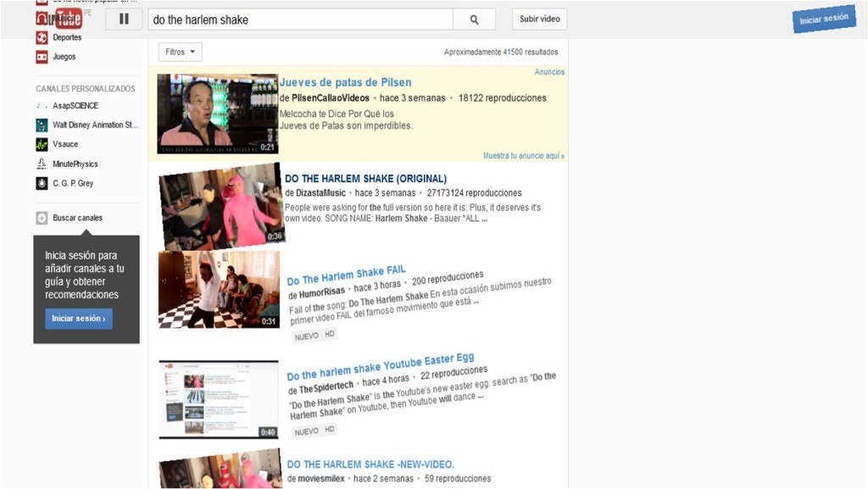Click the Harlem Shake ORIGINAL thumbnail
The height and width of the screenshot is (489, 868).
pos(221,206)
